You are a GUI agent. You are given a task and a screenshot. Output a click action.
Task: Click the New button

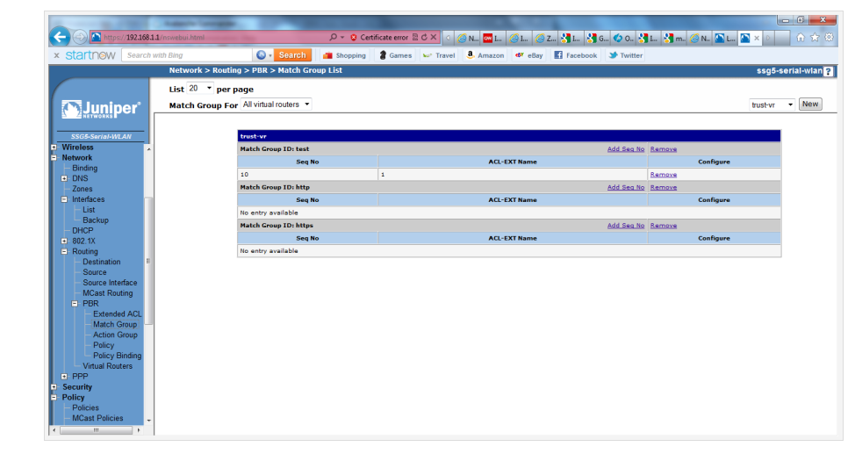tap(810, 104)
